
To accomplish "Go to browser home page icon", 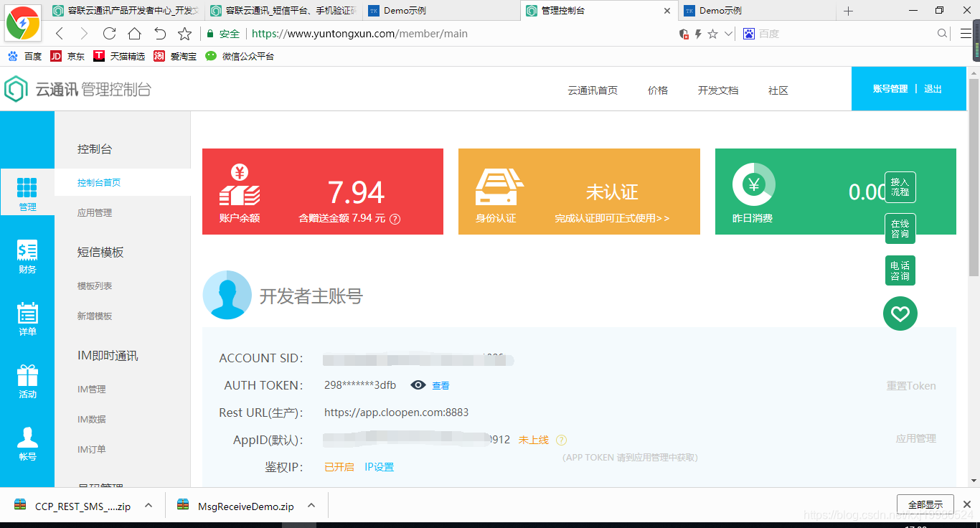I will (134, 34).
